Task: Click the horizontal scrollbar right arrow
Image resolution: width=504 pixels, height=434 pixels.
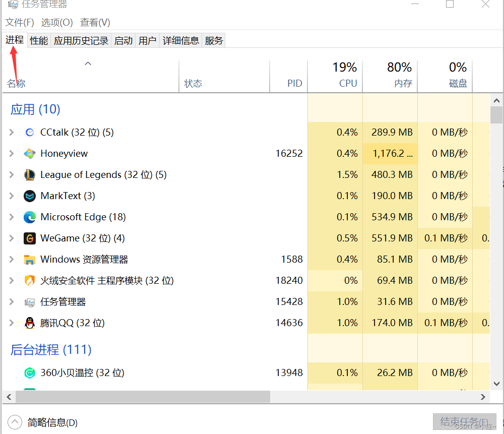Action: coord(483,397)
